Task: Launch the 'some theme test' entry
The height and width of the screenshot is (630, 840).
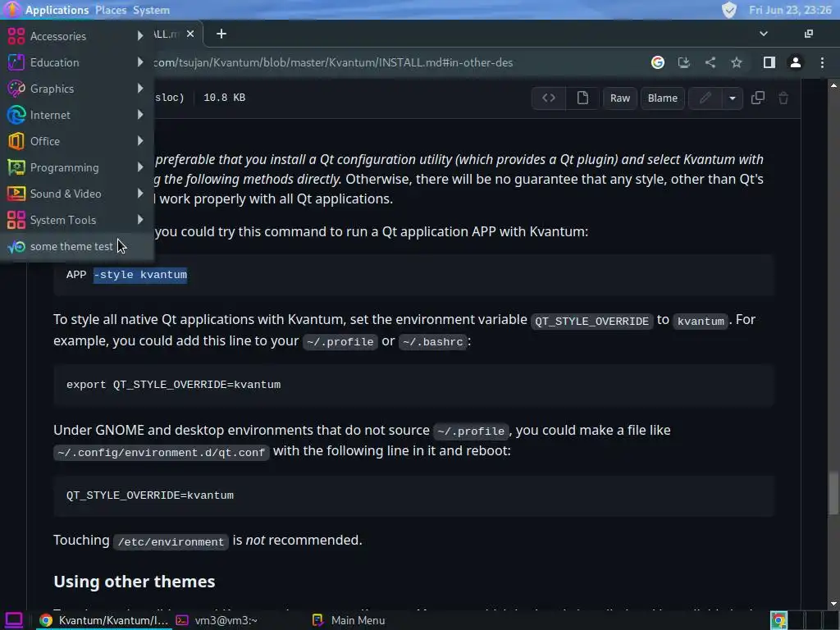Action: 76,246
